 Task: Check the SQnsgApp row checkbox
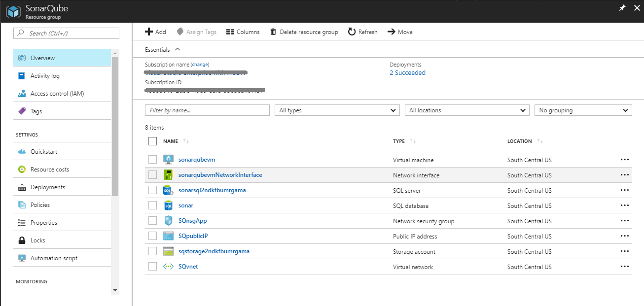coord(152,221)
